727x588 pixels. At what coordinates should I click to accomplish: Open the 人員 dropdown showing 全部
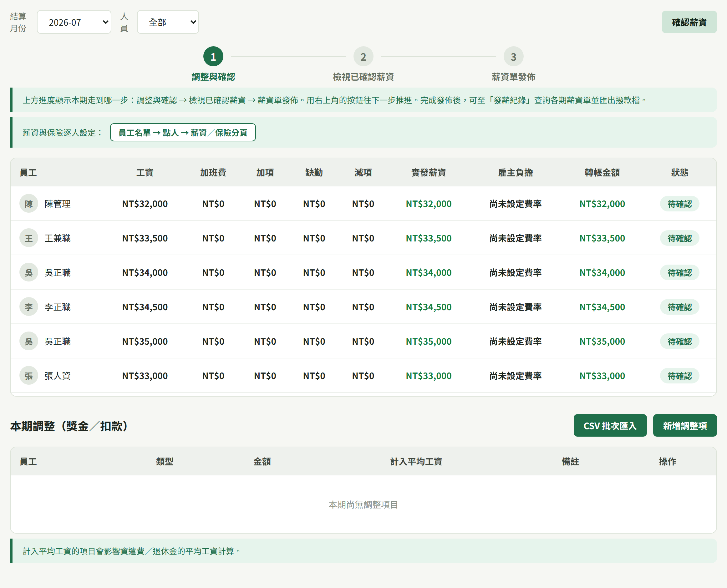(x=168, y=22)
